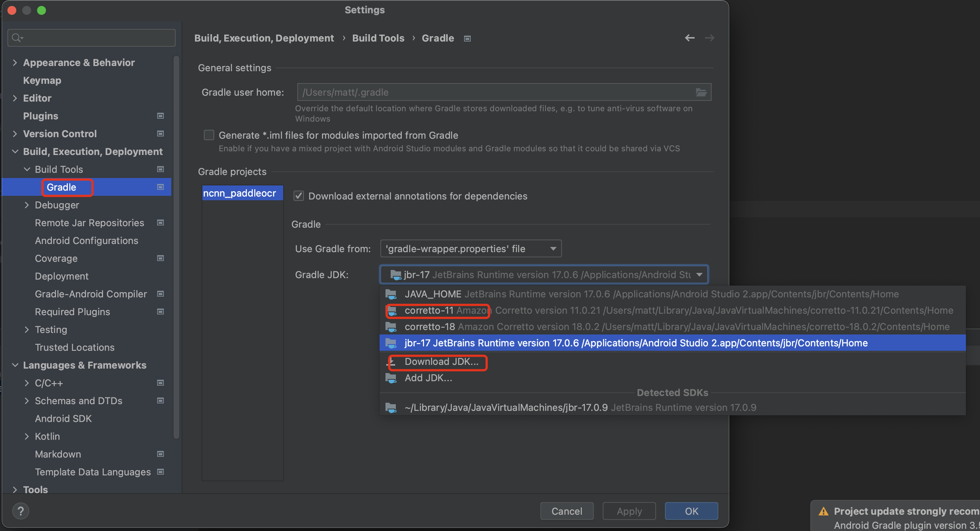Click the Plugins menu item
980x531 pixels.
point(40,115)
